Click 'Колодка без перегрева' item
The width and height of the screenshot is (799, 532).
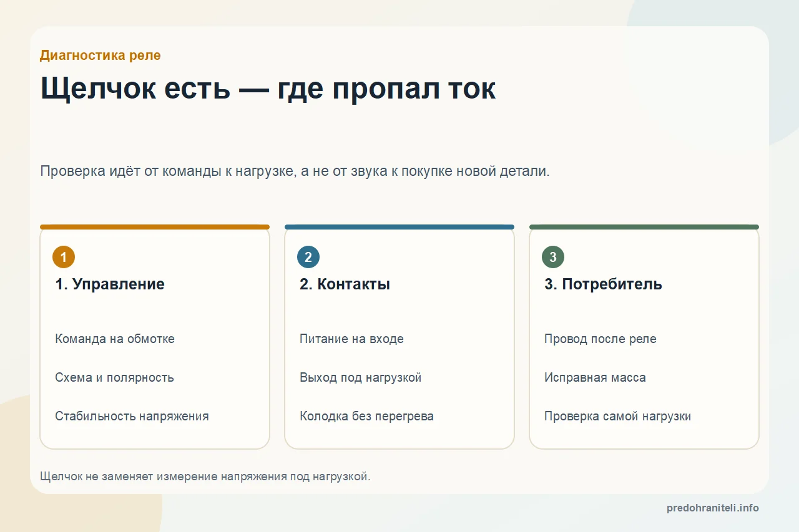(366, 417)
